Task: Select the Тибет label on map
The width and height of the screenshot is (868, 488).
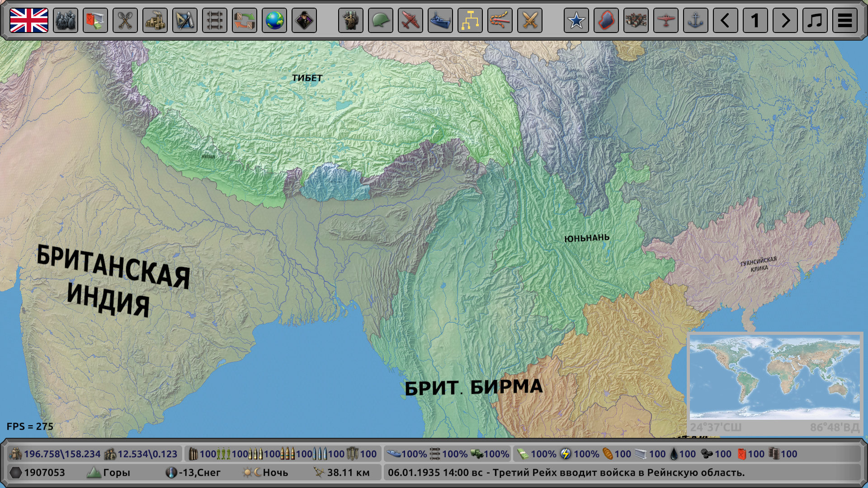Action: pos(307,78)
